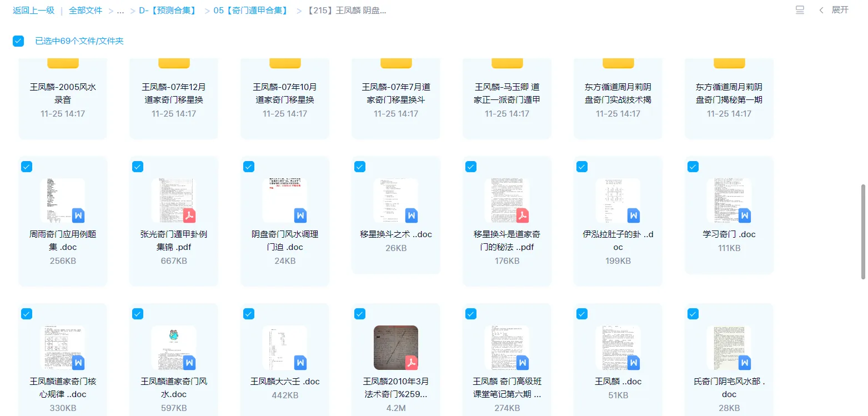Click the list view toggle icon
The width and height of the screenshot is (868, 416).
click(x=800, y=10)
